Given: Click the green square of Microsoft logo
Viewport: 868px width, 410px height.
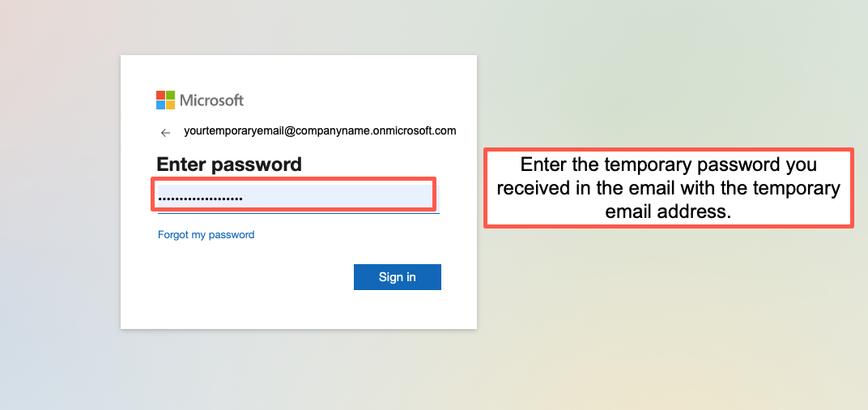Looking at the screenshot, I should pos(171,95).
